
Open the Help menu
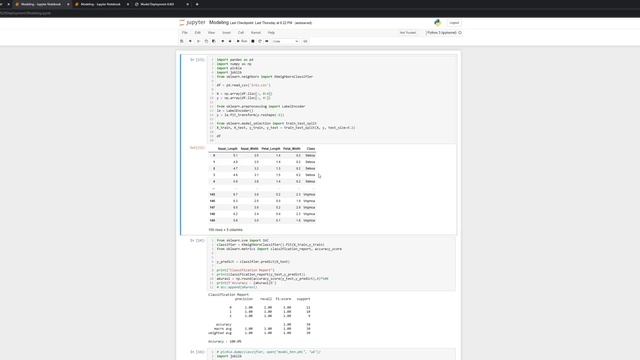click(x=271, y=33)
